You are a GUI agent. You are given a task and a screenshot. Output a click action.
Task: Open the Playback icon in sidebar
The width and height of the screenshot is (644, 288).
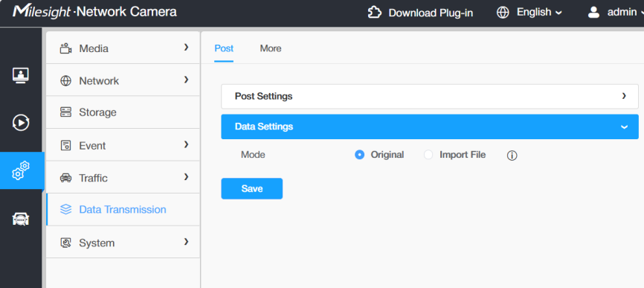click(21, 123)
